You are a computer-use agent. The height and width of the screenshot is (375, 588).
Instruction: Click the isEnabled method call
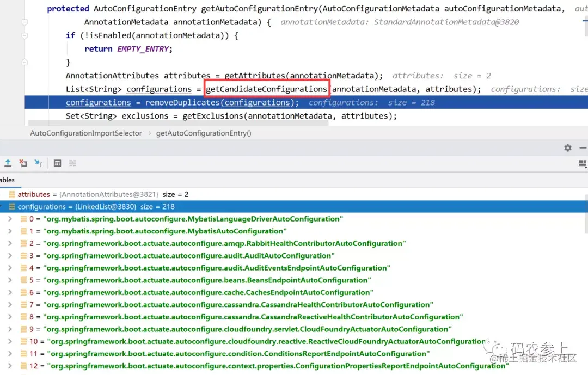click(x=110, y=35)
